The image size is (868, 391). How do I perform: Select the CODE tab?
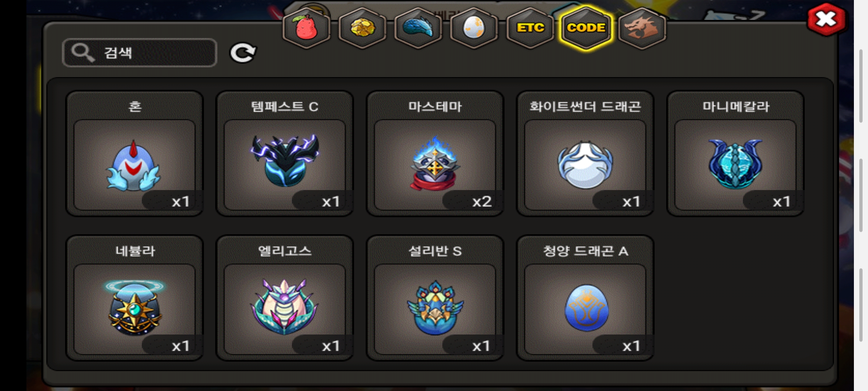586,28
